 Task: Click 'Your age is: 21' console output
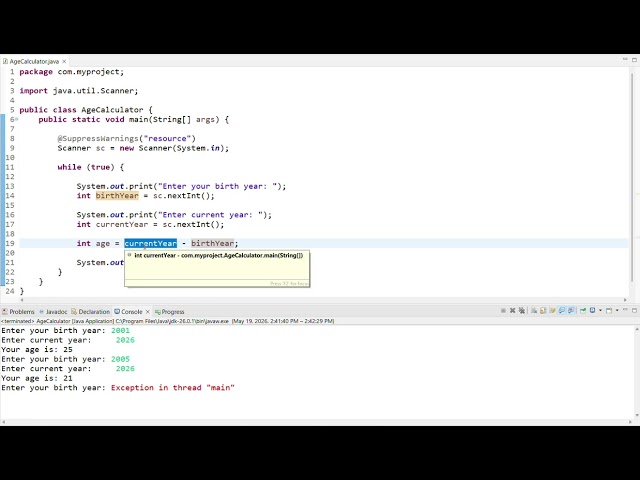37,378
